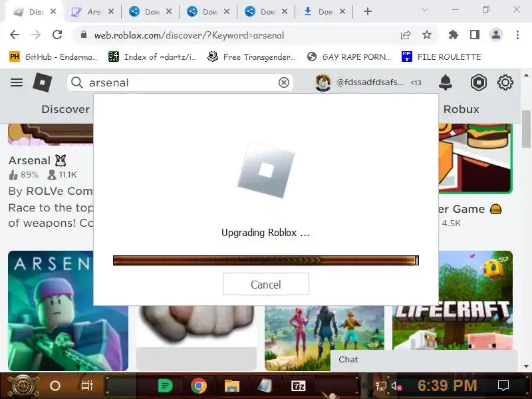The image size is (532, 399).
Task: Reload the current page
Action: pyautogui.click(x=57, y=35)
